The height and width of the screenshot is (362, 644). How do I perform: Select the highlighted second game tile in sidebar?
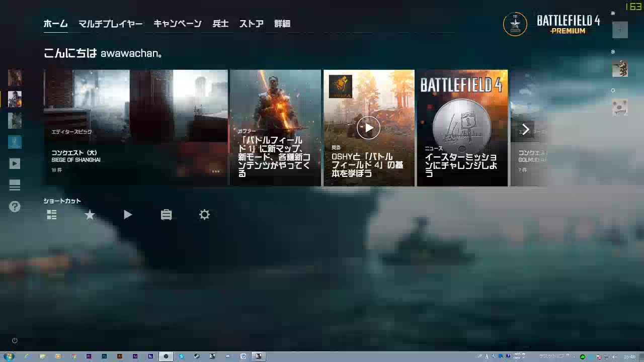click(x=15, y=99)
